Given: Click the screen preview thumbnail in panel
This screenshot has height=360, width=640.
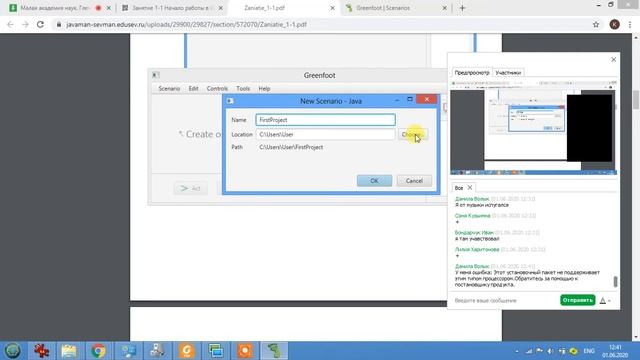Looking at the screenshot, I should click(x=533, y=128).
